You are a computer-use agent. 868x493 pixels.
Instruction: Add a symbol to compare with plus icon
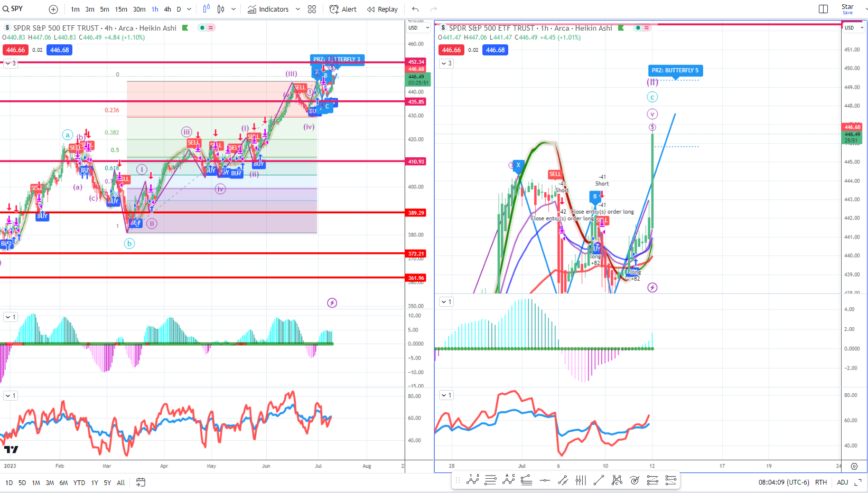[x=53, y=10]
